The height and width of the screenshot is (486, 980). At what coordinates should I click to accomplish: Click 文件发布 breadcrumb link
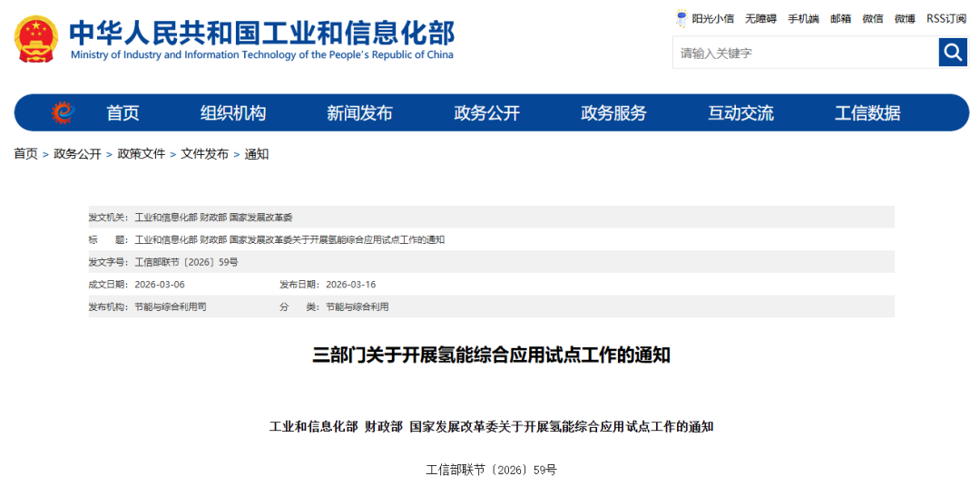pyautogui.click(x=205, y=153)
